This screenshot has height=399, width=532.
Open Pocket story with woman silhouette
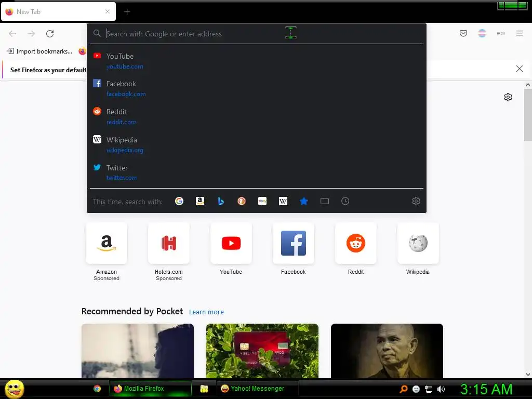(137, 351)
